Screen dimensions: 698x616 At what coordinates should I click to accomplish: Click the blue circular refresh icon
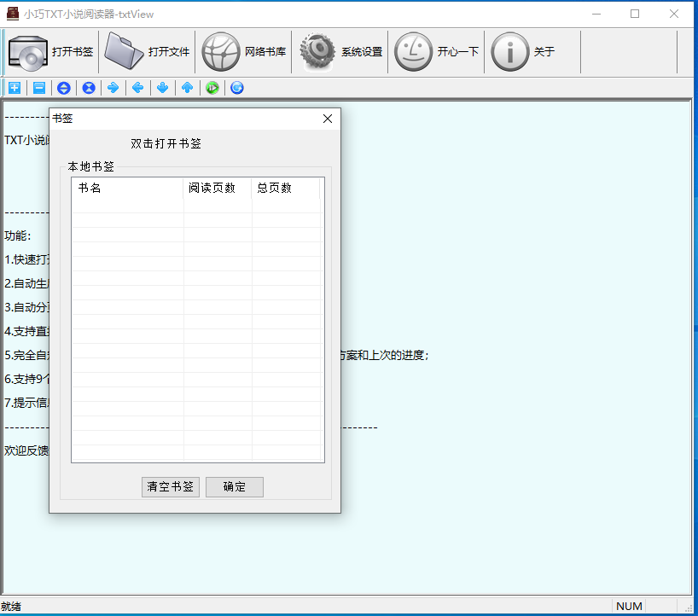click(x=237, y=88)
